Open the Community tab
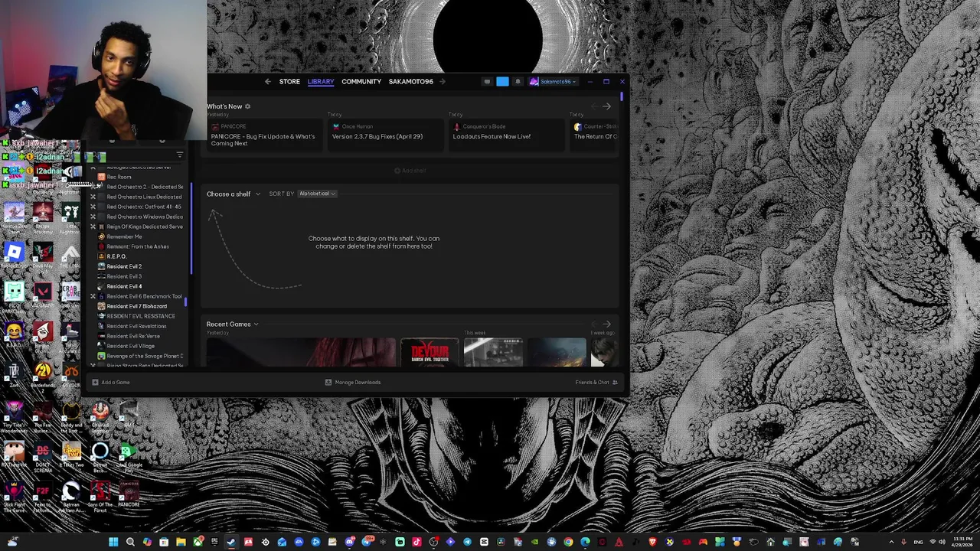This screenshot has height=551, width=980. (x=361, y=81)
